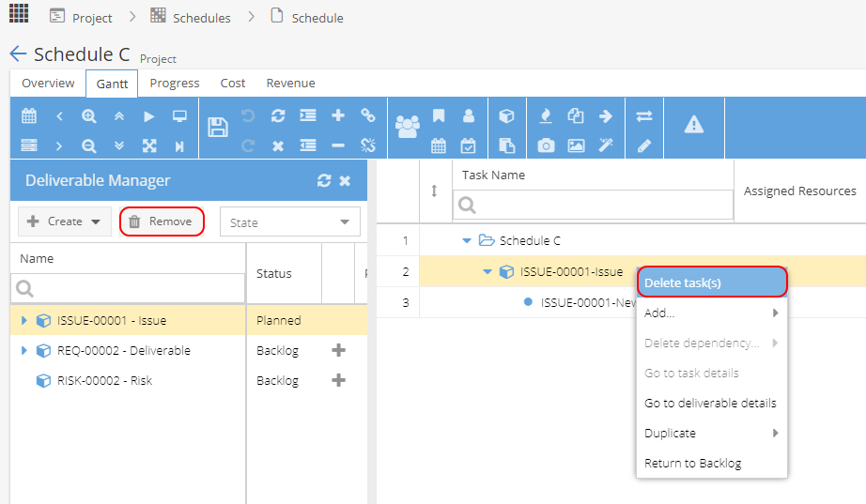866x504 pixels.
Task: Click the zoom in magnifier icon
Action: 88,116
